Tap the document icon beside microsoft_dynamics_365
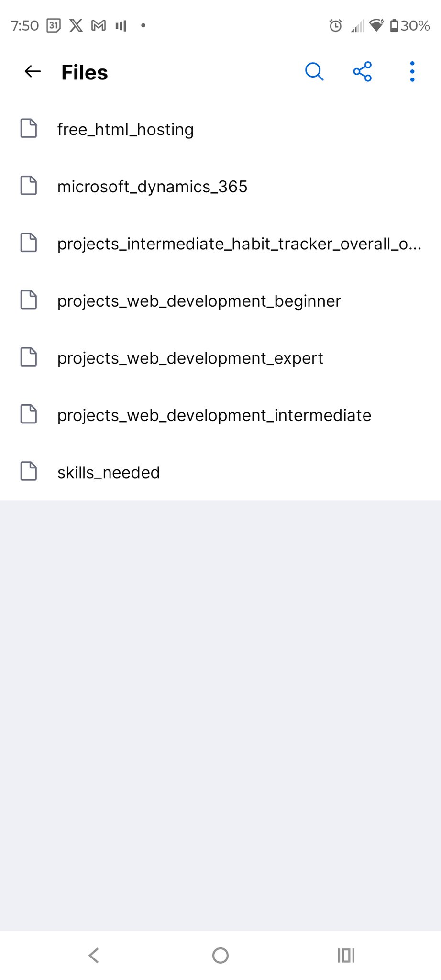441x980 pixels. point(29,186)
